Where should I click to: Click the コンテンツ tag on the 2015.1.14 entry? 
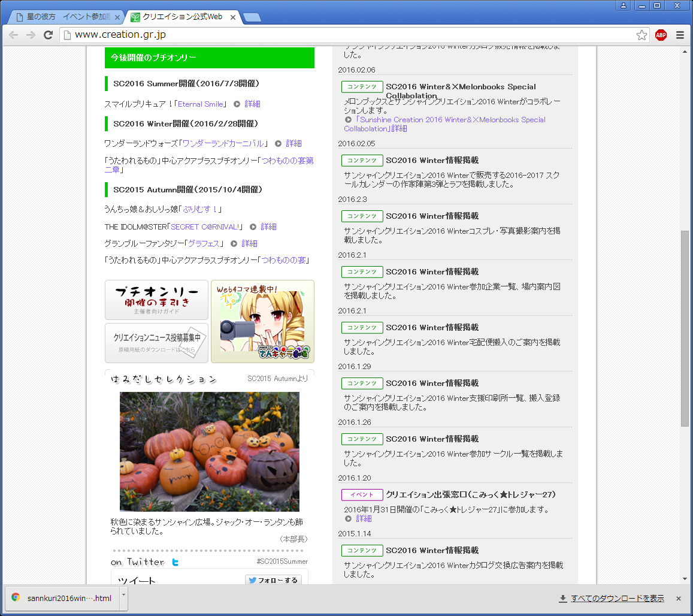point(362,550)
